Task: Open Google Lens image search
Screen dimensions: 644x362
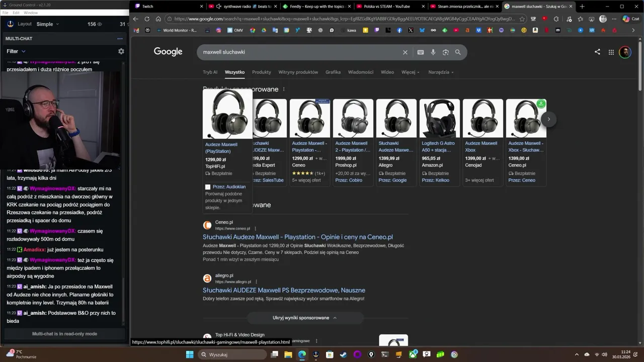Action: click(x=446, y=52)
